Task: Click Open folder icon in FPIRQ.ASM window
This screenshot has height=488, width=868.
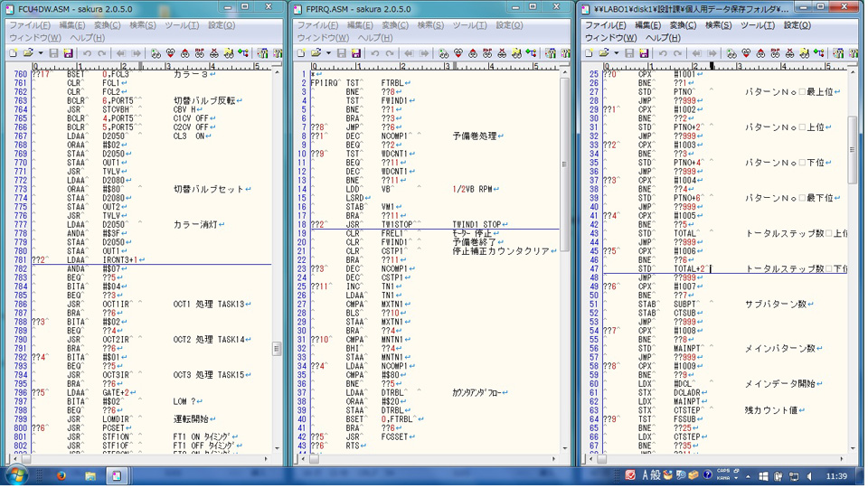Action: (316, 53)
